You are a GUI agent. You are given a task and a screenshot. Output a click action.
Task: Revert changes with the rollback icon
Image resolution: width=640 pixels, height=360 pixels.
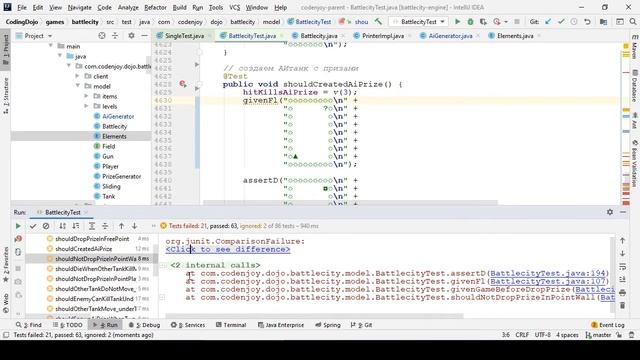click(x=587, y=22)
